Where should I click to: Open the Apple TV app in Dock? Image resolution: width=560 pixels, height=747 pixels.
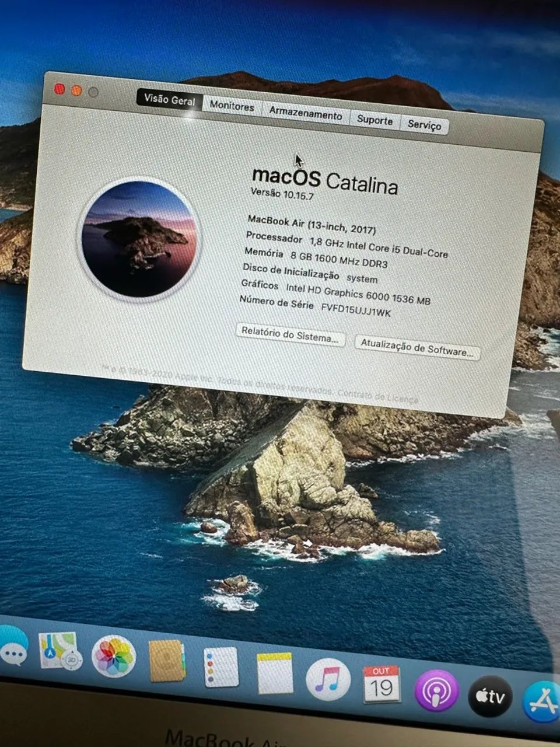point(490,696)
